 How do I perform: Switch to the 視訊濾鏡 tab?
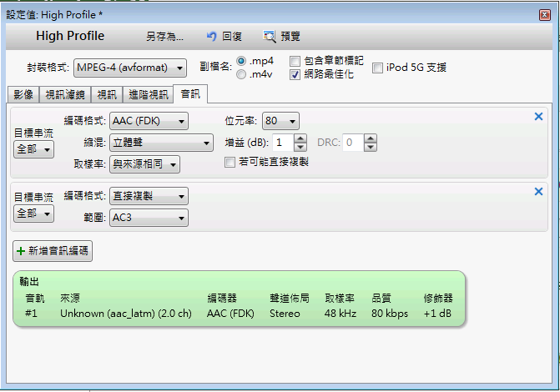[x=65, y=94]
